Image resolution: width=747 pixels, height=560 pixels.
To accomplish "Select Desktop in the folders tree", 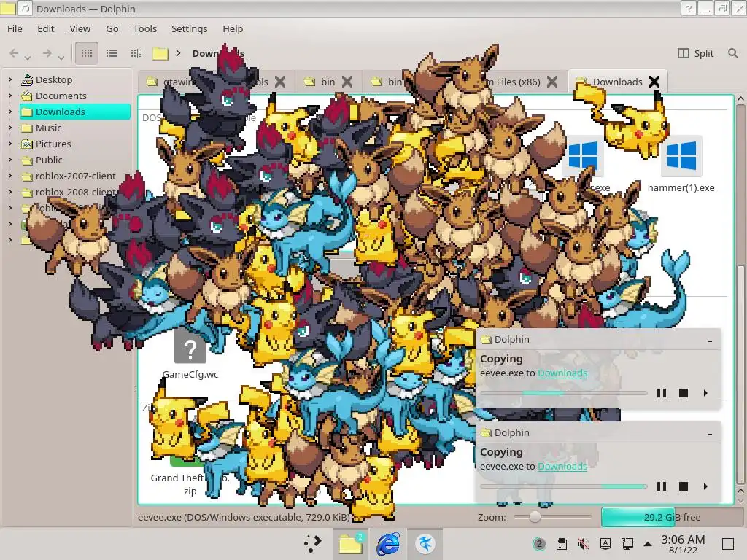I will click(x=54, y=79).
